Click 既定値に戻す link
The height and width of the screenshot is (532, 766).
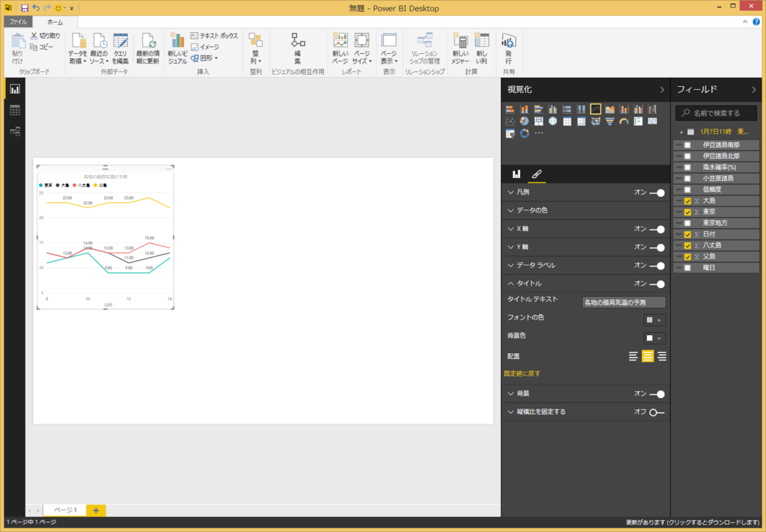(x=522, y=373)
